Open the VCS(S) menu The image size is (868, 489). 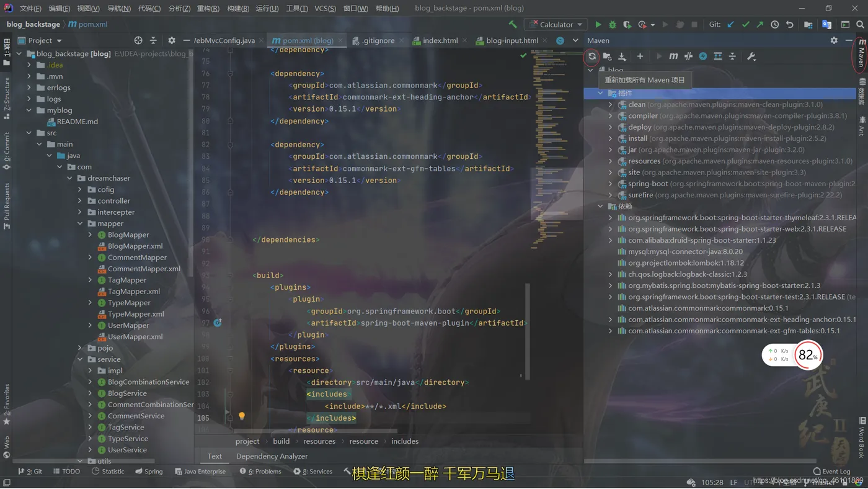point(325,9)
